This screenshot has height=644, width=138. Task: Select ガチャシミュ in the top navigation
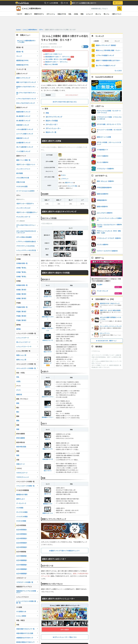51,14
